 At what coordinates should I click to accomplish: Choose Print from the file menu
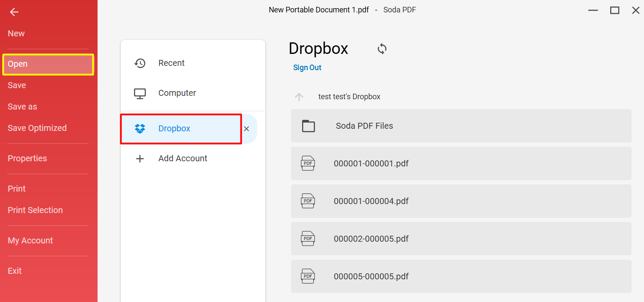tap(17, 189)
